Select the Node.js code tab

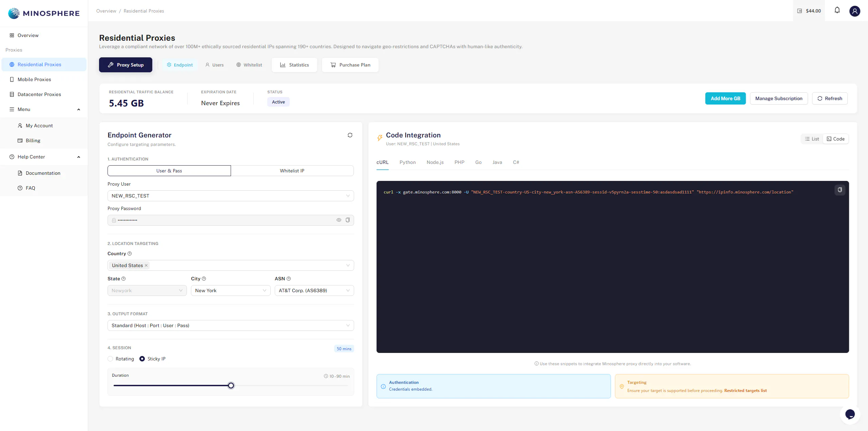coord(435,162)
